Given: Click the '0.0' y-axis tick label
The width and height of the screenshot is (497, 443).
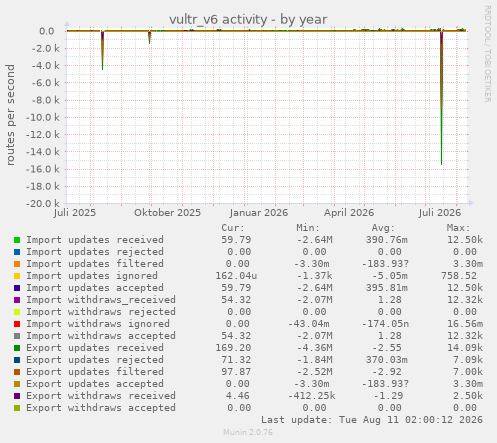Looking at the screenshot, I should (x=47, y=31).
